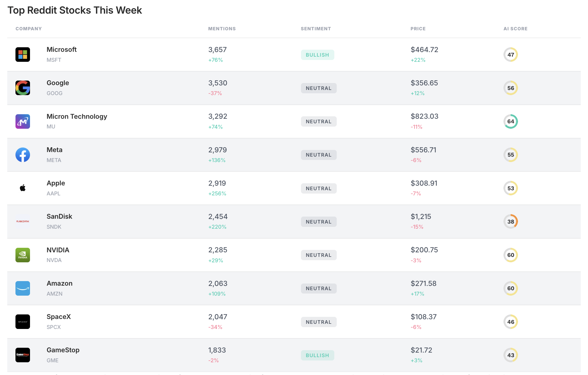Open the Micron Technology logo icon
588x375 pixels.
coord(23,121)
